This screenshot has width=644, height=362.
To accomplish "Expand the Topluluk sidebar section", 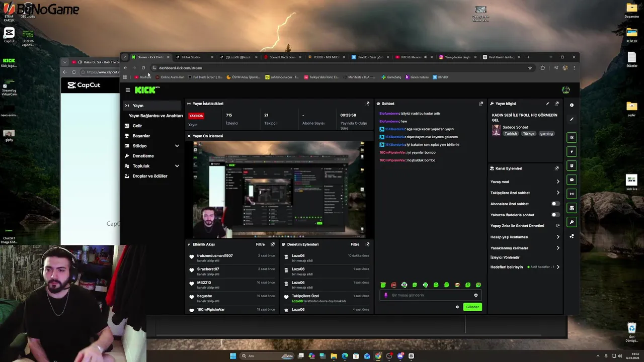I will (177, 166).
